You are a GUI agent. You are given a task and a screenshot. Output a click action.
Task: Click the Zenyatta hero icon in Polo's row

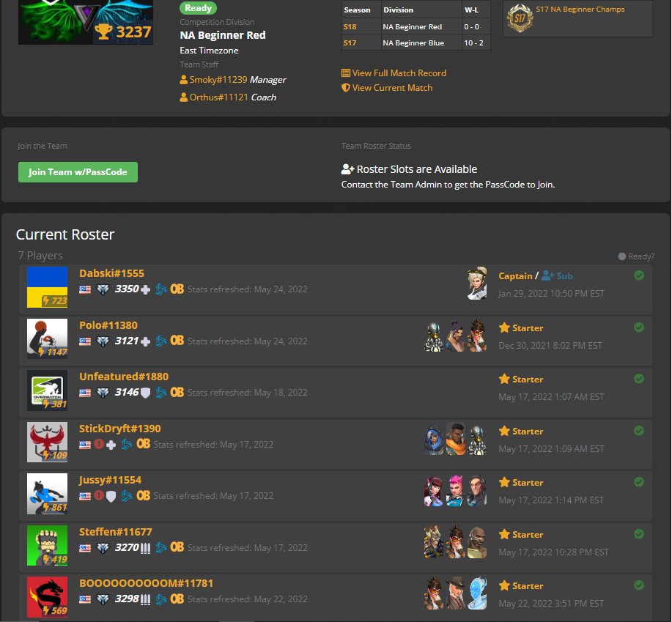(x=434, y=336)
